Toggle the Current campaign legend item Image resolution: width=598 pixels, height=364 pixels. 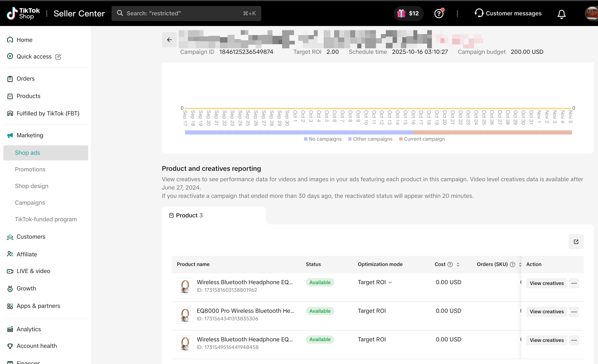422,139
